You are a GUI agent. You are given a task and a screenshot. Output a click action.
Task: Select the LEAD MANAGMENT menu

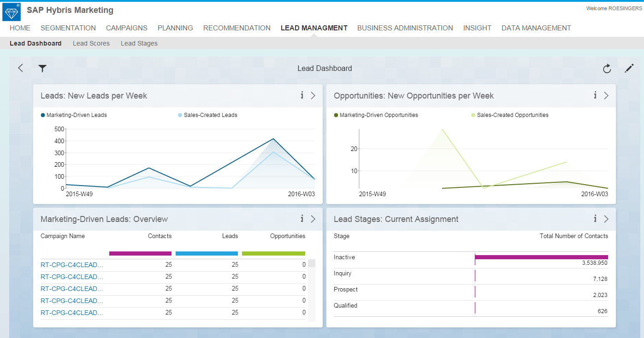click(x=314, y=28)
